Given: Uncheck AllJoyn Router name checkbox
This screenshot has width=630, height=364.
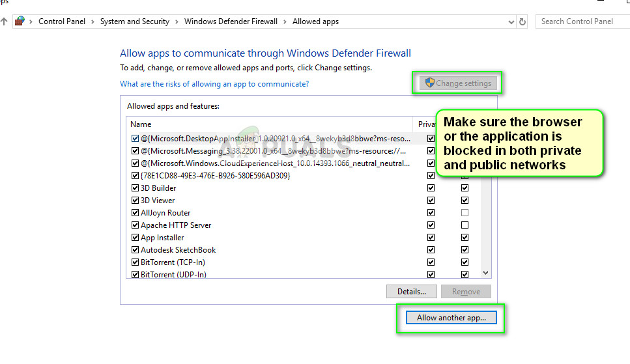Looking at the screenshot, I should (x=135, y=212).
